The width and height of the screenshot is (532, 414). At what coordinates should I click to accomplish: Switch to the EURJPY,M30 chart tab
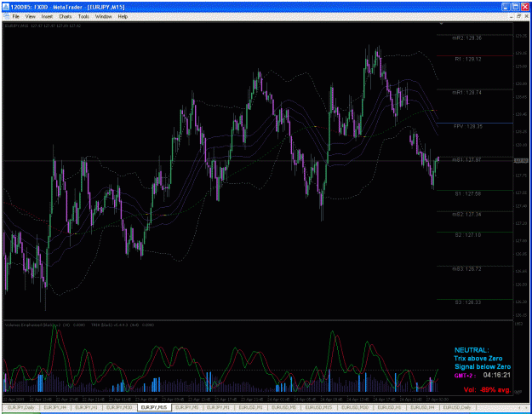[x=119, y=407]
